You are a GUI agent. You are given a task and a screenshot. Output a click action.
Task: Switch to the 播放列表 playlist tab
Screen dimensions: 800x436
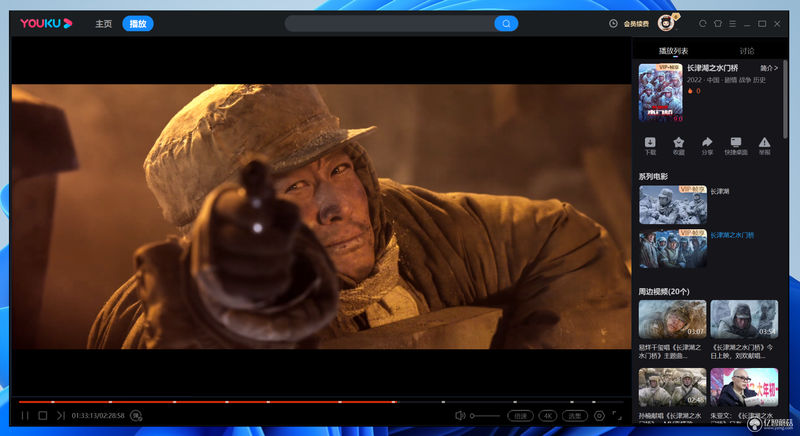(673, 51)
